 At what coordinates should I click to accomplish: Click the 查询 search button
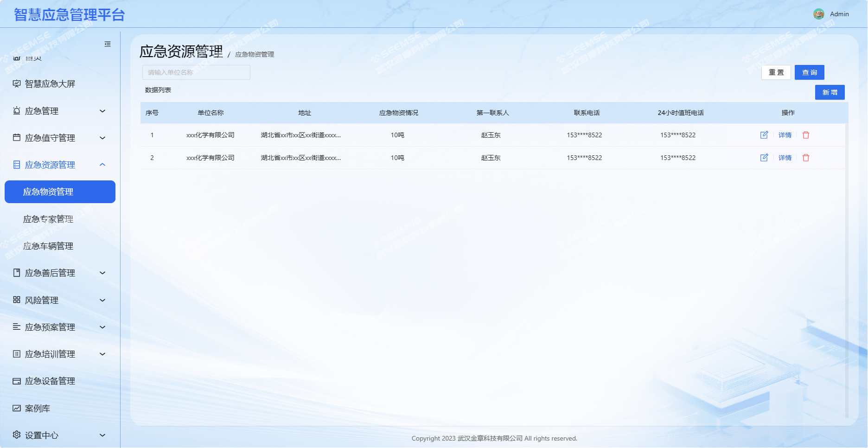click(x=809, y=72)
